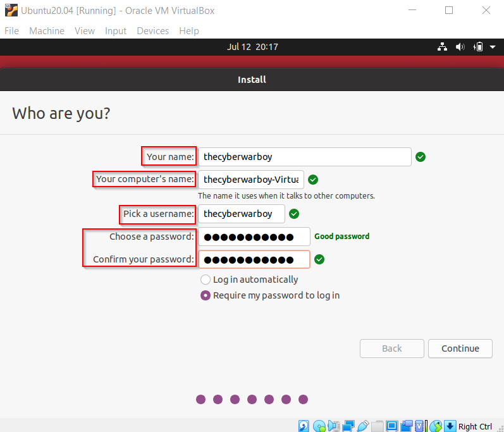
Task: Click the optical disk icon in status bar
Action: pos(319,426)
